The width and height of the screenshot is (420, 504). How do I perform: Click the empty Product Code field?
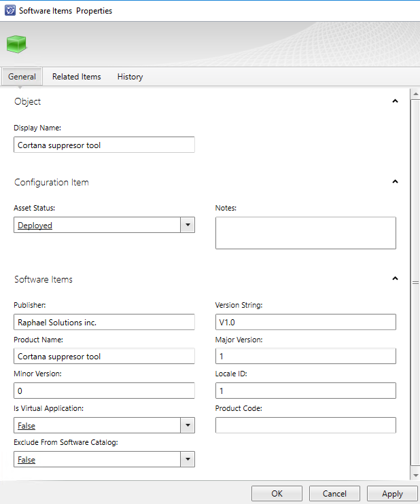pyautogui.click(x=305, y=425)
